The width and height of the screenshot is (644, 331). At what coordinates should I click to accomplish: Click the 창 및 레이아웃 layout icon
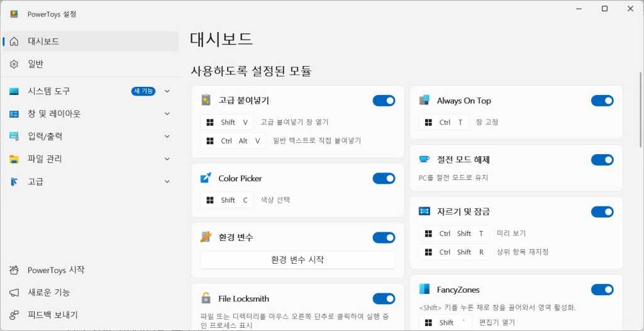(14, 114)
